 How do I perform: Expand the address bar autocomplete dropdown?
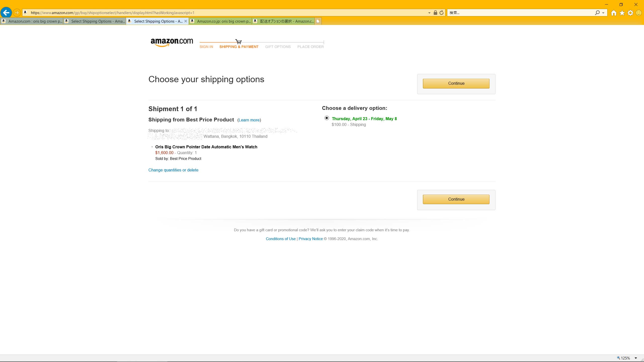pos(429,13)
